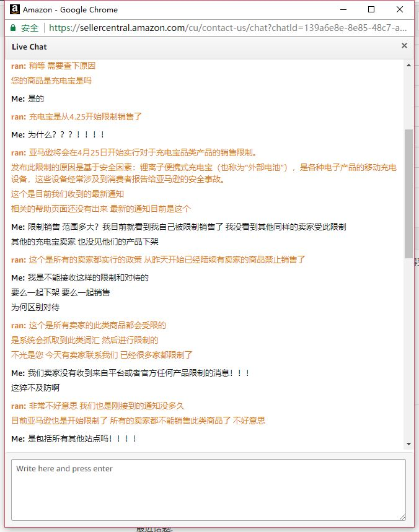Close the Amazon Chrome window

tap(400, 9)
